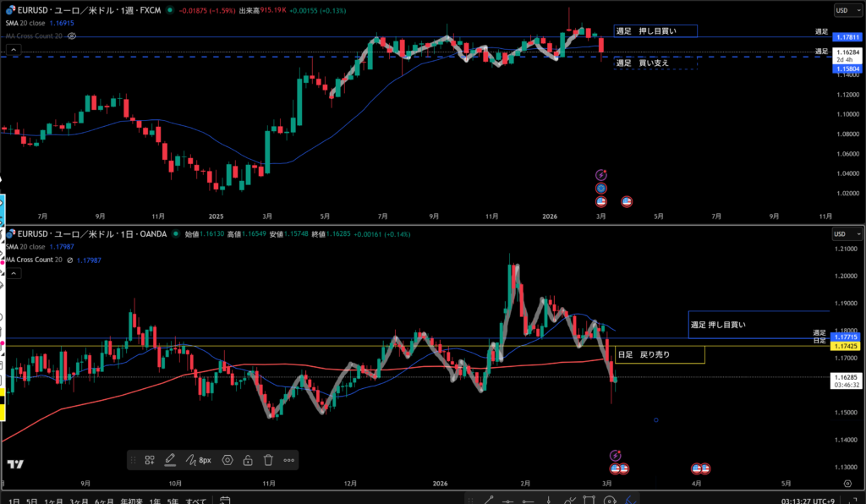Screen dimensions: 866x504
Task: Toggle visibility of MA Cross Count in daily chart
Action: (72, 259)
